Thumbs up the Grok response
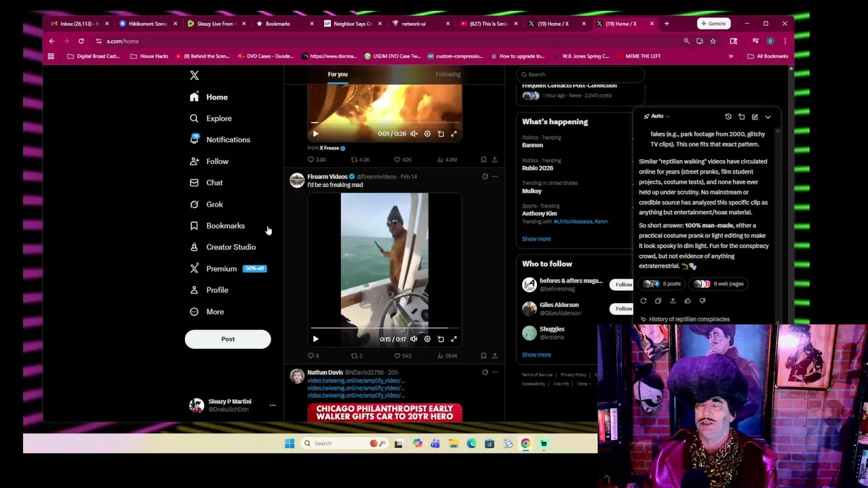868x488 pixels. (688, 301)
